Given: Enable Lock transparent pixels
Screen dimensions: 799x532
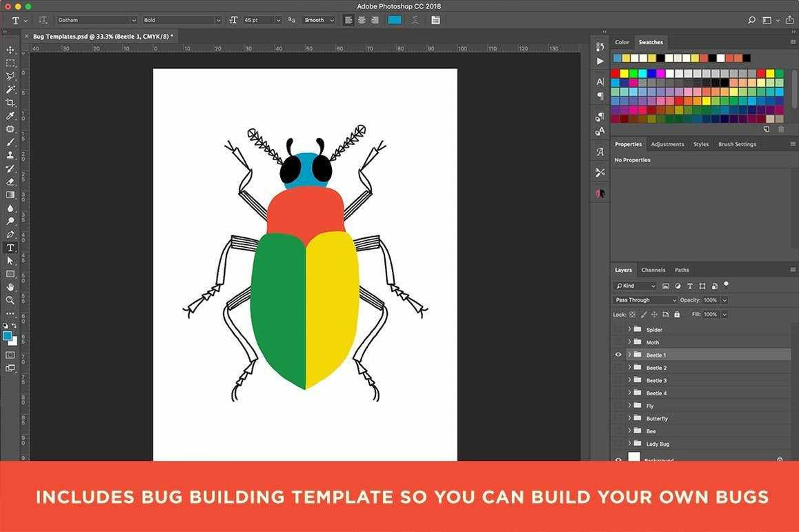Looking at the screenshot, I should coord(632,314).
